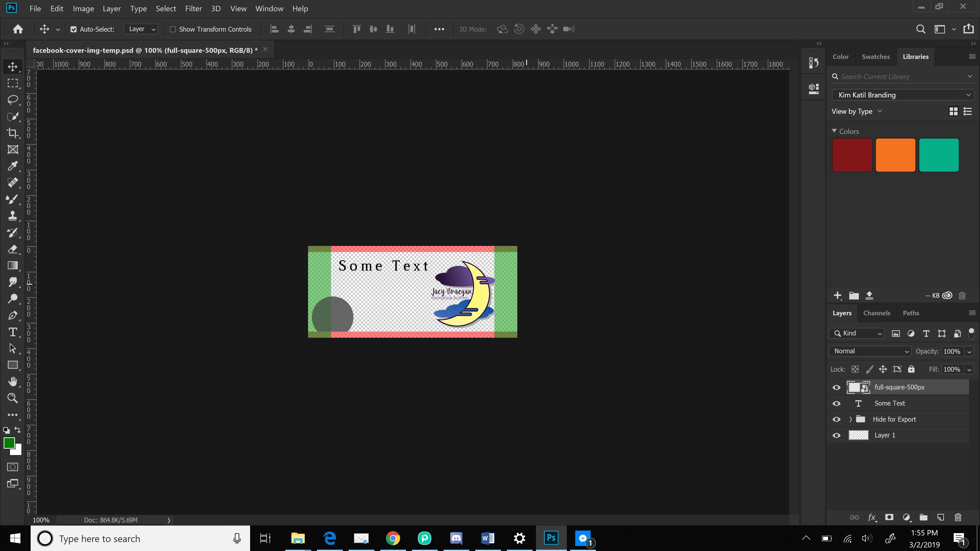Click the layer style fx icon
Image resolution: width=980 pixels, height=551 pixels.
tap(872, 517)
